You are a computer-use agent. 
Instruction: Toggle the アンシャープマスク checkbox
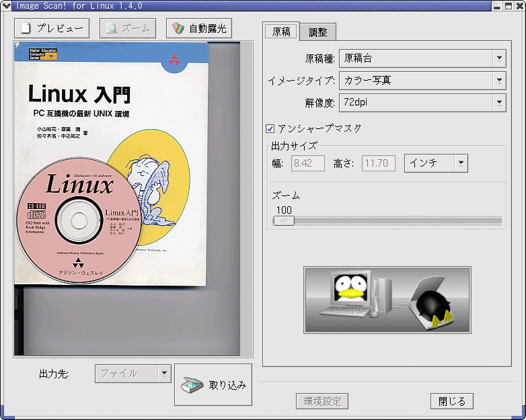tap(270, 128)
